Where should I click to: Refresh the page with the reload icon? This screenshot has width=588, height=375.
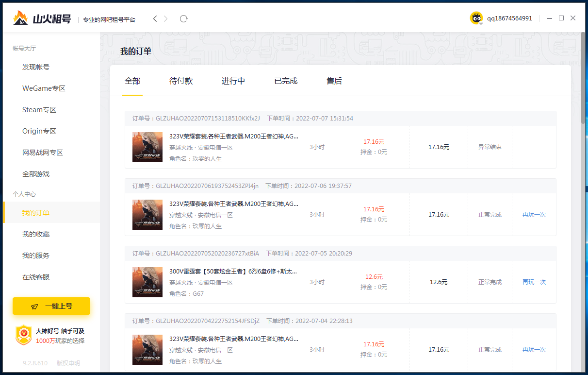[183, 18]
